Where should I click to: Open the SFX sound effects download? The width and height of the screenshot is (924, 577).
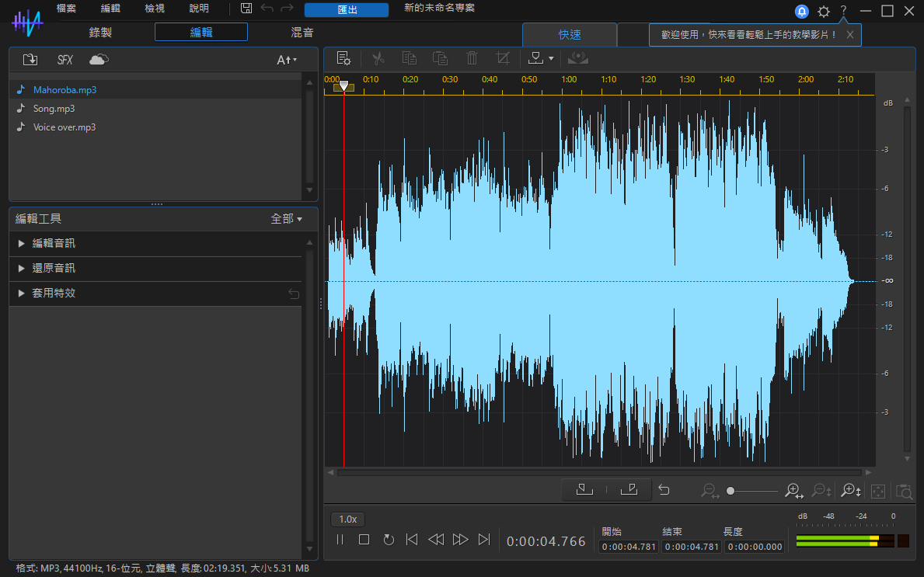[65, 60]
